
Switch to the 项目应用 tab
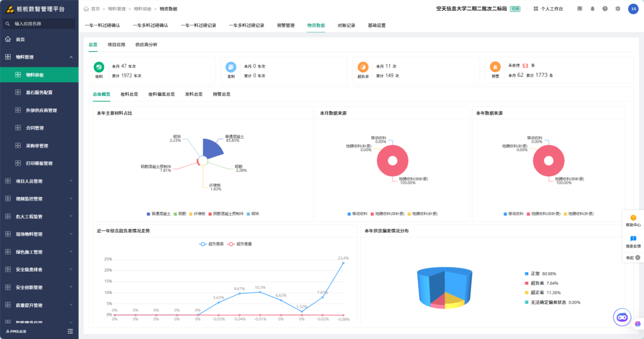116,45
